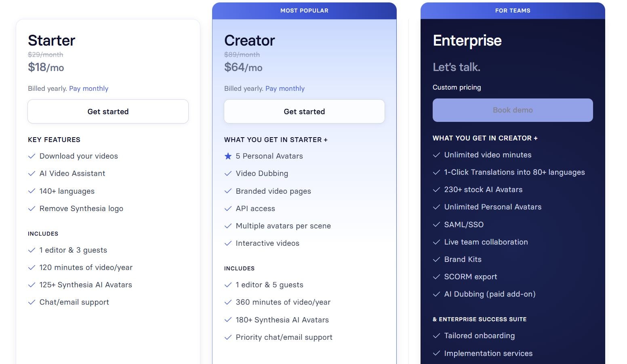Image resolution: width=627 pixels, height=364 pixels.
Task: Click the Unlimited video minutes text
Action: pos(488,155)
